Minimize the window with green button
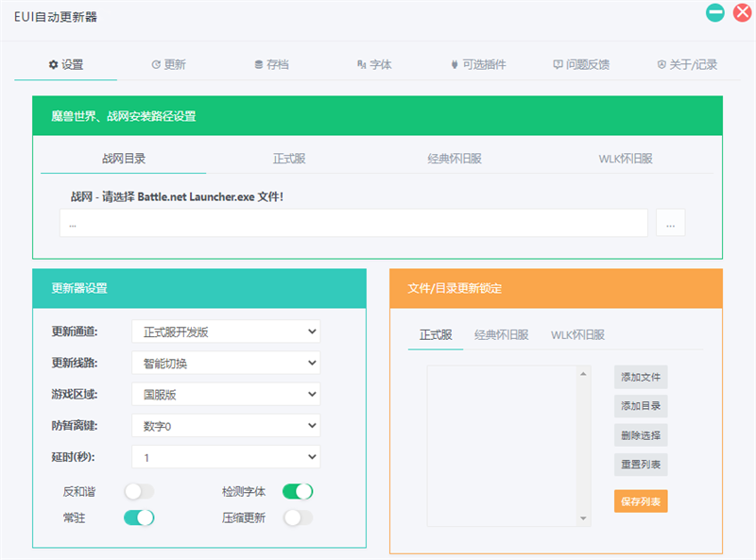This screenshot has width=756, height=560. (715, 13)
